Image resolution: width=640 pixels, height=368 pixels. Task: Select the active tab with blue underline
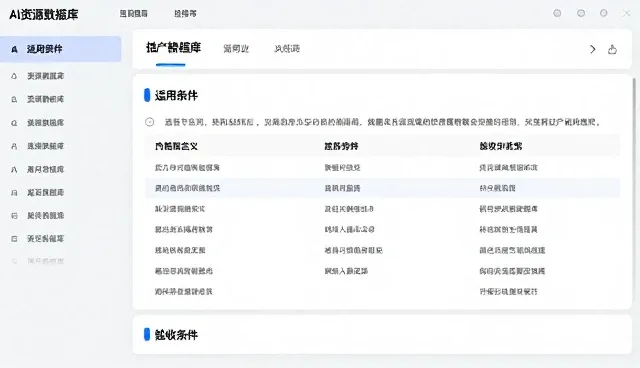coord(173,48)
